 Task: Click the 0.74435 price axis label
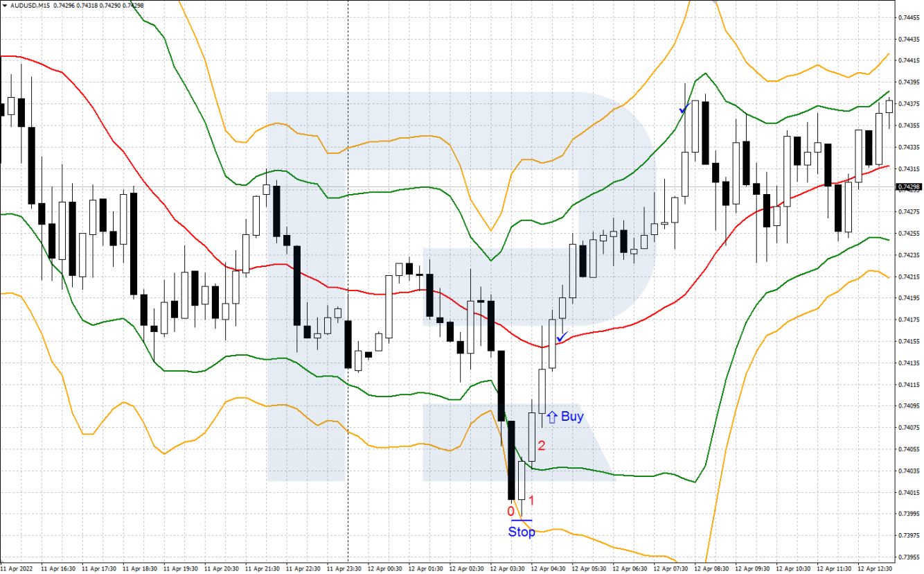908,39
